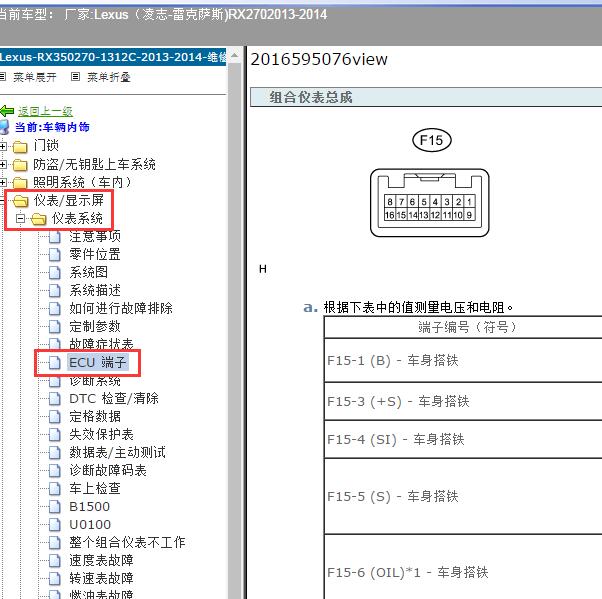The width and height of the screenshot is (602, 599).
Task: Click the page icon beside 数据表/主动测试
Action: point(55,453)
